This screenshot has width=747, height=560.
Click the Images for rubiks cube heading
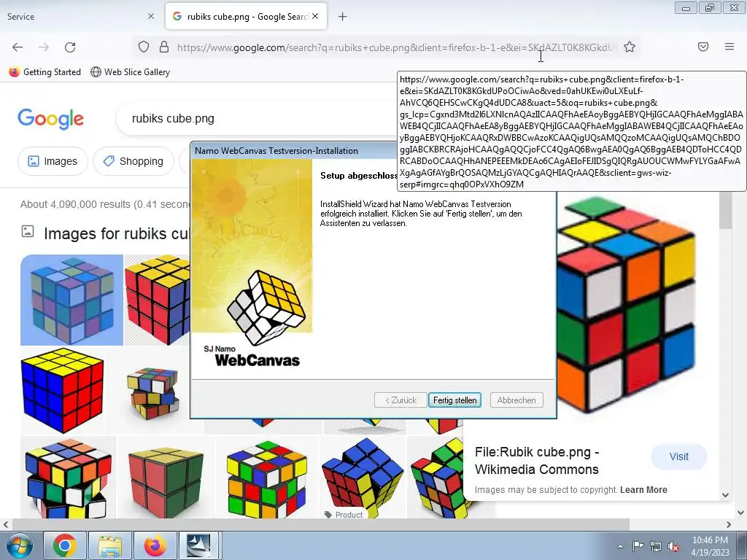point(117,234)
